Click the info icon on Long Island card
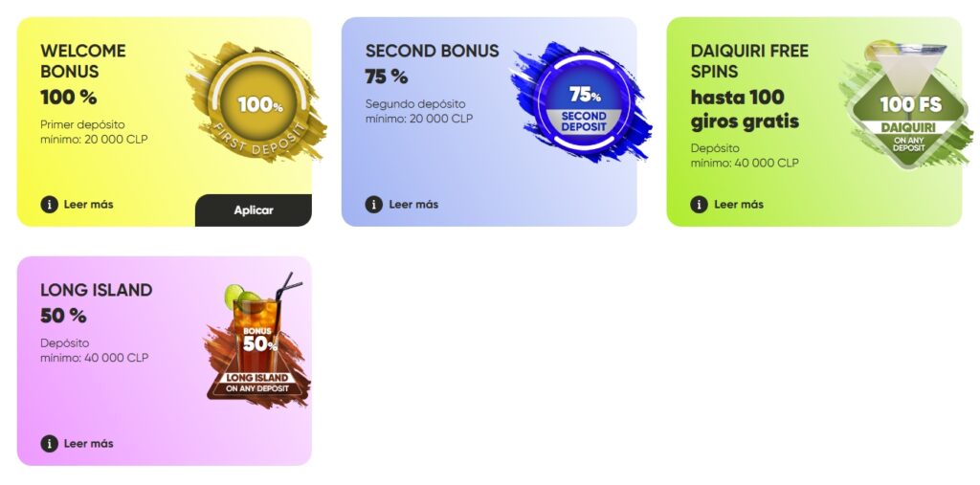 [49, 444]
